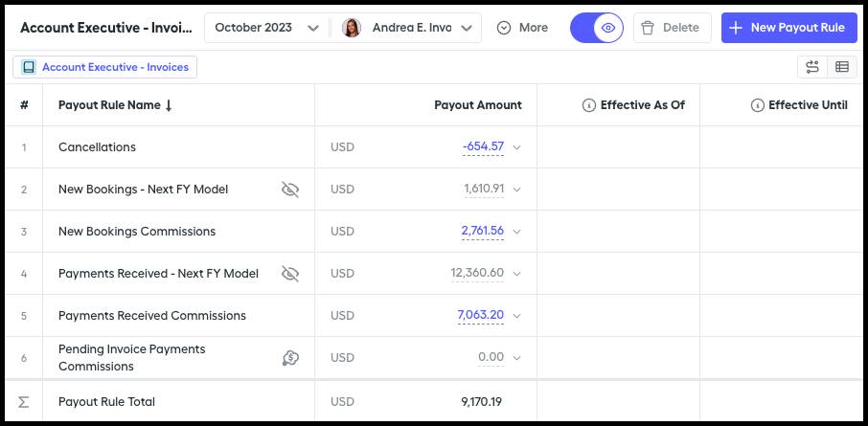Unhide New Bookings - Next FY Model rule
This screenshot has width=868, height=426.
[x=290, y=190]
